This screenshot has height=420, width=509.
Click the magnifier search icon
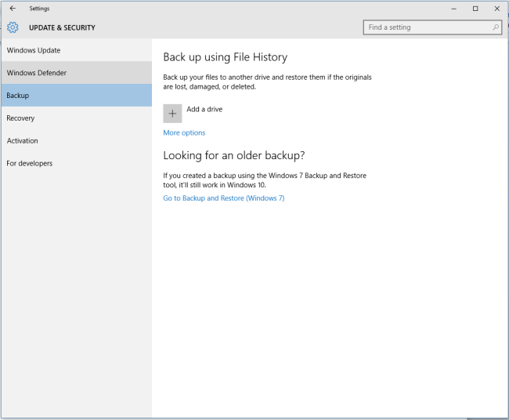495,27
